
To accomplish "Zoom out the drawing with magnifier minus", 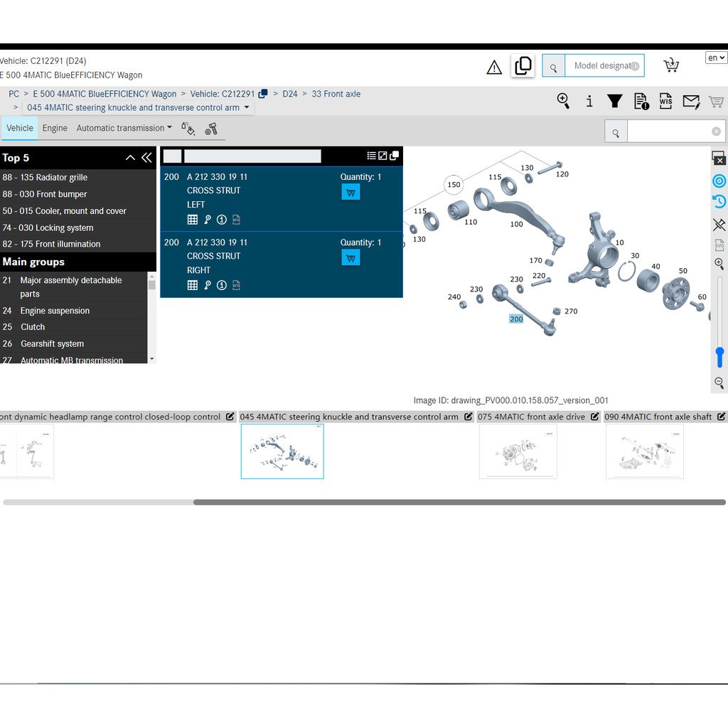I will tap(719, 382).
